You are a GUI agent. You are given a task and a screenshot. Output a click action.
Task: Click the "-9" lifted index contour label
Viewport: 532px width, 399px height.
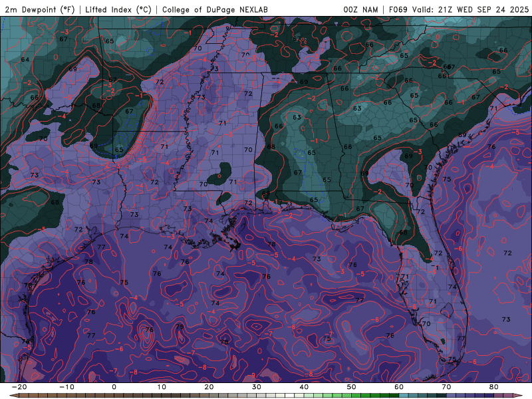(x=251, y=375)
